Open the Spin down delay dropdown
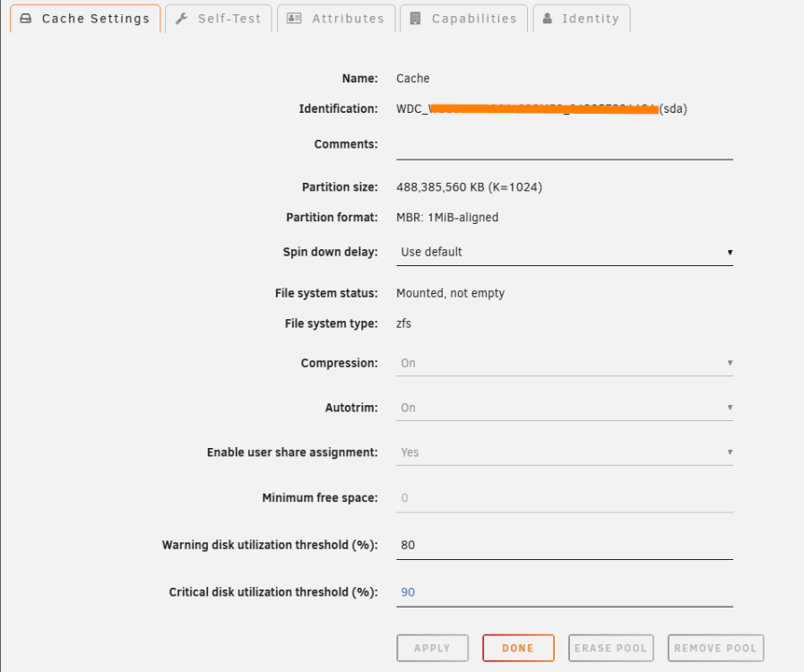Screen dimensions: 804x672 565,252
